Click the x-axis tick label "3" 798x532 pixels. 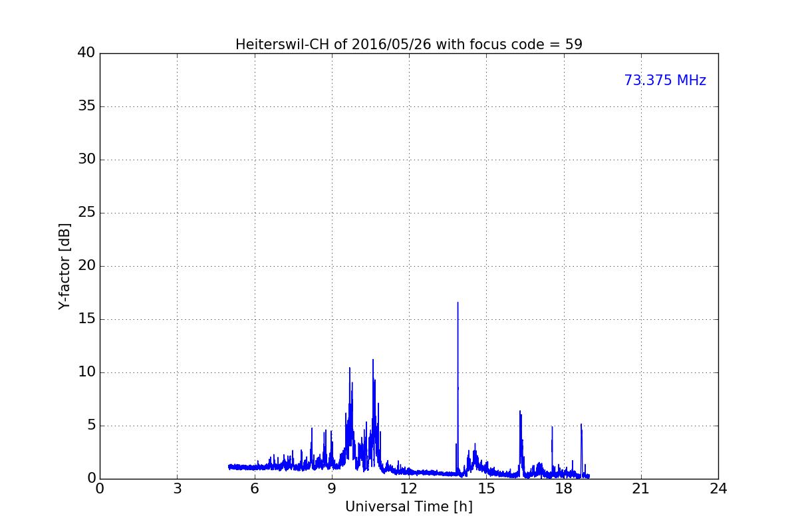[177, 489]
